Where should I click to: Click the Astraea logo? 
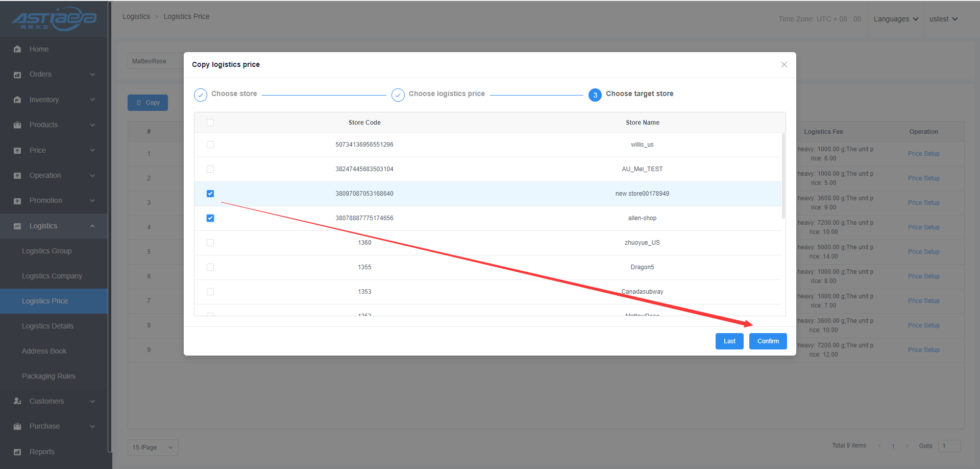point(54,19)
